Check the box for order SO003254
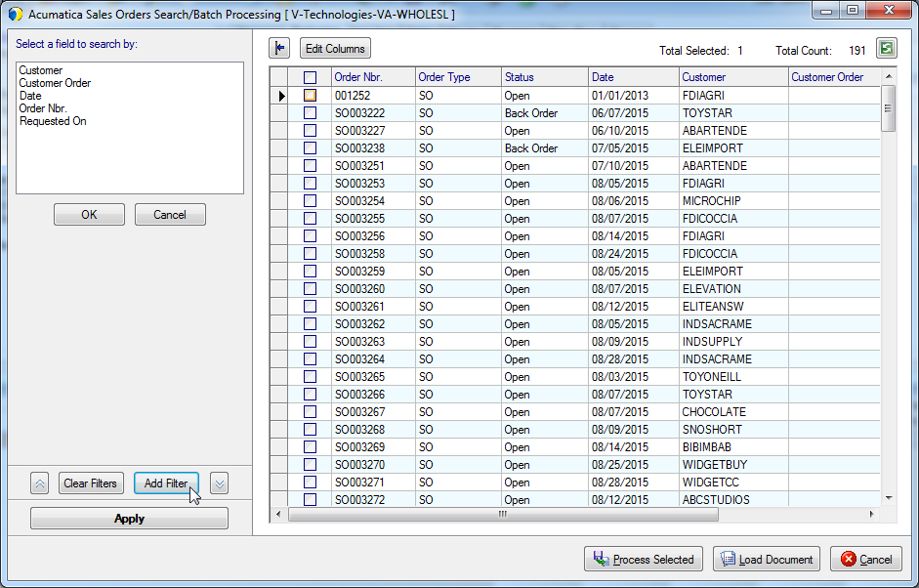Viewport: 919px width, 588px height. point(310,200)
